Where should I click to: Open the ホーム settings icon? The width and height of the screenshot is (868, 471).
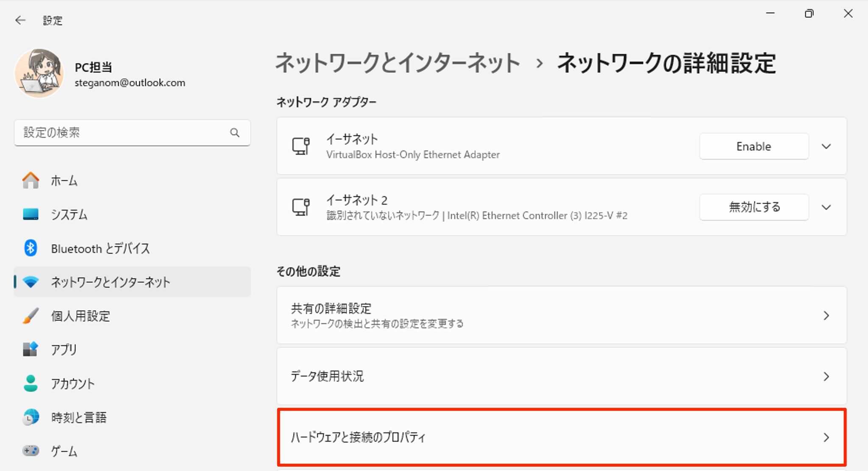(x=31, y=180)
